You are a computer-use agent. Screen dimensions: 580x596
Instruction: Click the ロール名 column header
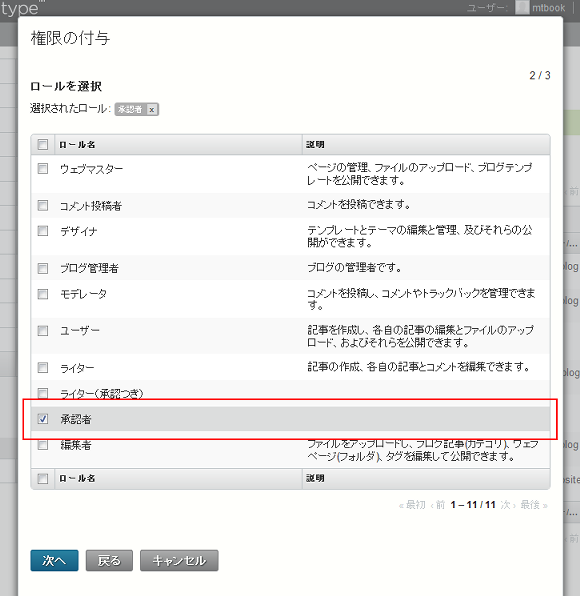(77, 145)
